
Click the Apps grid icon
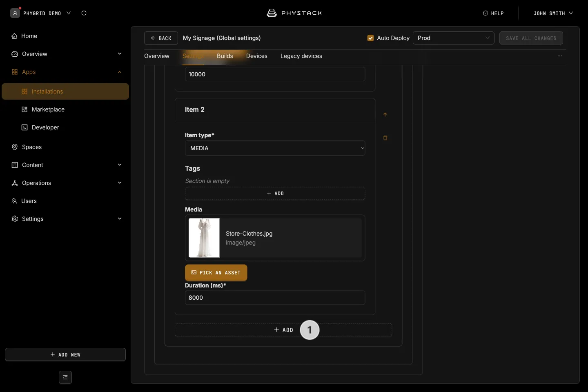15,72
